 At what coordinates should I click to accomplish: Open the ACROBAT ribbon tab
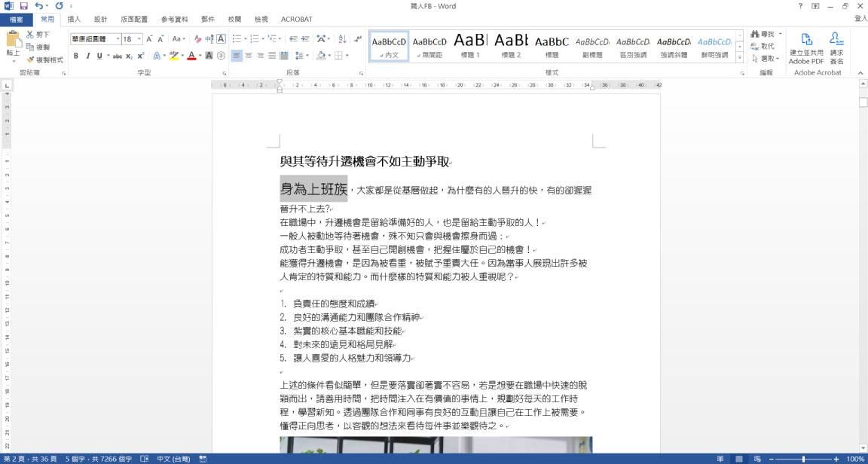click(x=296, y=19)
